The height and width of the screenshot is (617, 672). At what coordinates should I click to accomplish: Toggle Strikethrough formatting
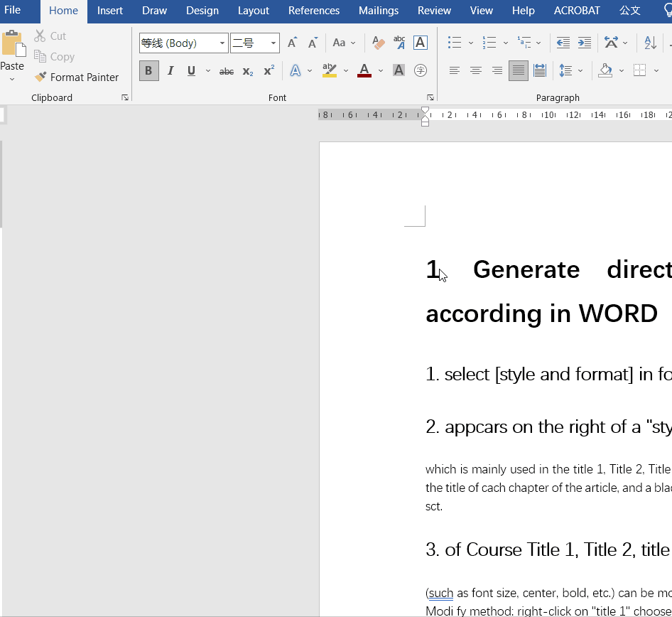click(227, 71)
